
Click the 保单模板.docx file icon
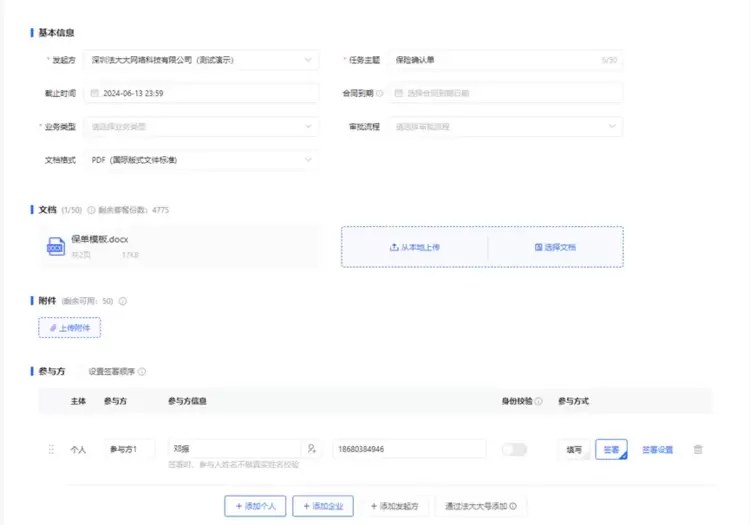click(56, 247)
